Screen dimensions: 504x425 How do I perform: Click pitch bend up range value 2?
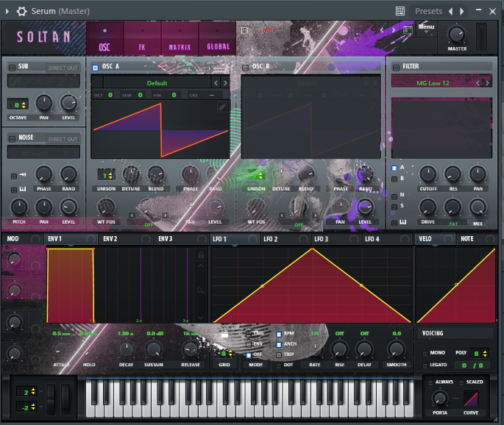[26, 392]
